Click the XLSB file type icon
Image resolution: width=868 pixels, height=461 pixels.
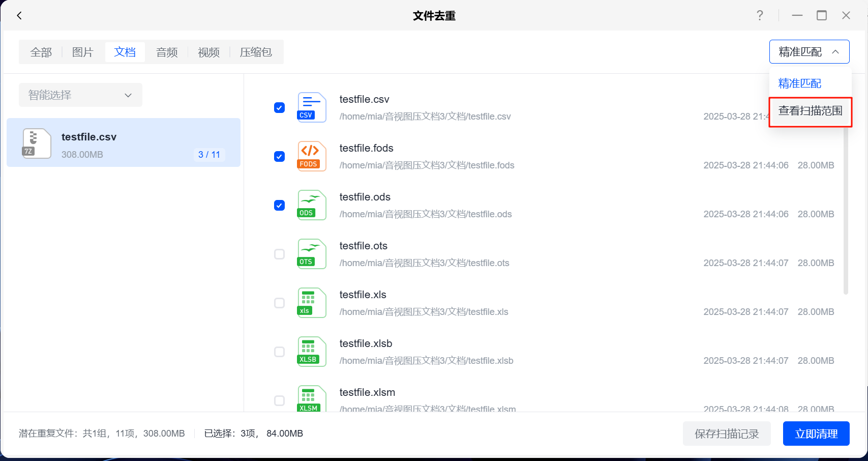[x=311, y=352]
